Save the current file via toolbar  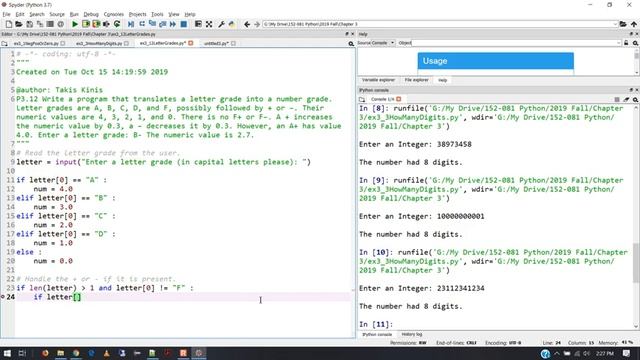tap(29, 24)
